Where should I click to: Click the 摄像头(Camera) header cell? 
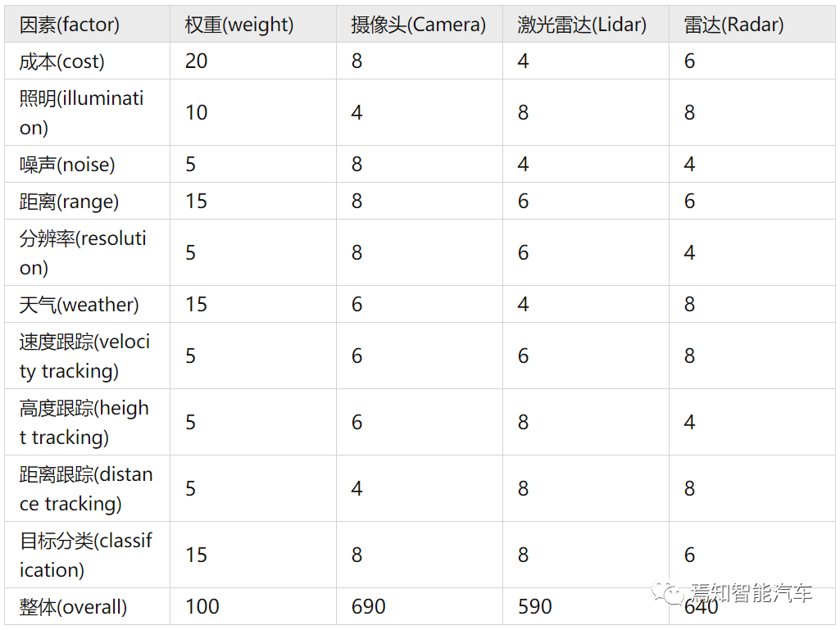[419, 25]
